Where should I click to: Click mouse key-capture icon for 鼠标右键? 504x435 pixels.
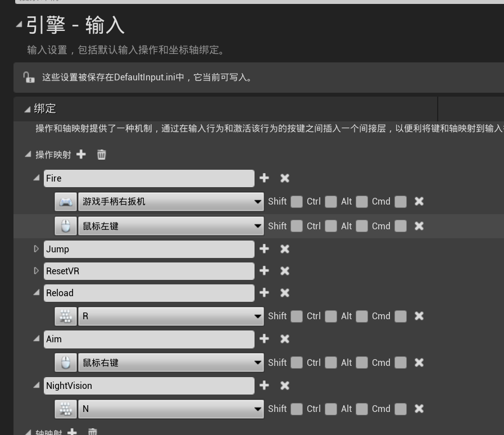(x=66, y=362)
